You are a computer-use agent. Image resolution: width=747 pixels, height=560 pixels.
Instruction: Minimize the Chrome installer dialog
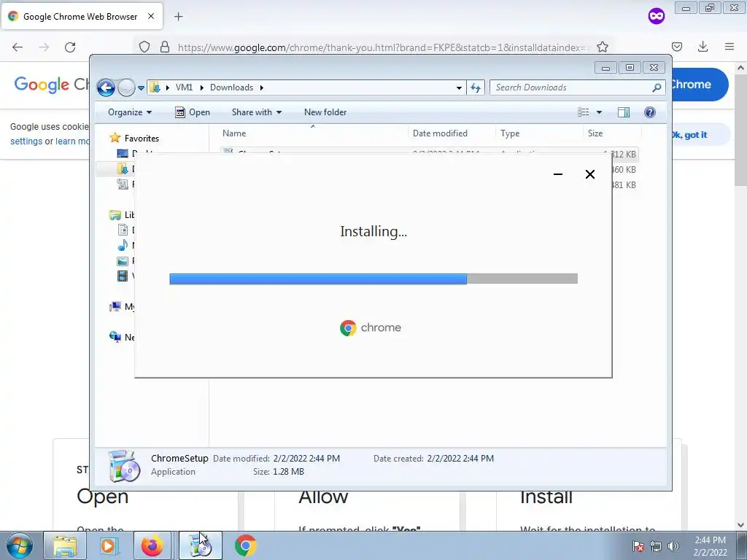(558, 174)
